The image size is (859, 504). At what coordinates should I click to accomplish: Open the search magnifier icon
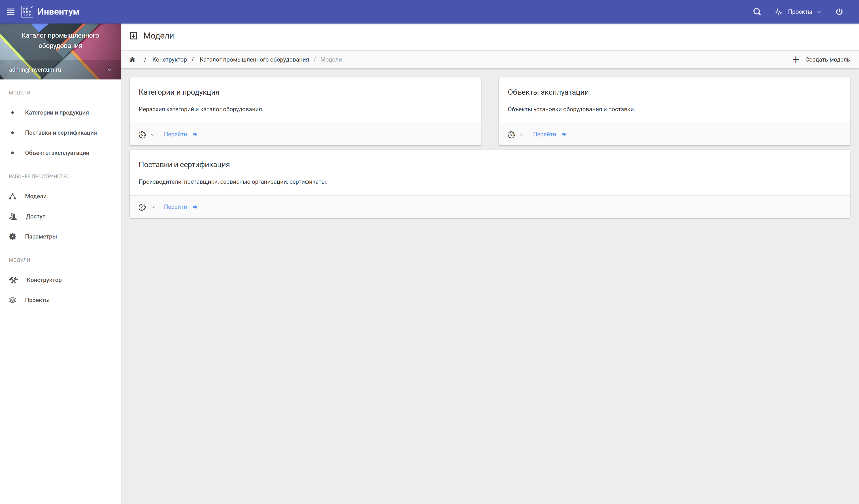tap(757, 12)
